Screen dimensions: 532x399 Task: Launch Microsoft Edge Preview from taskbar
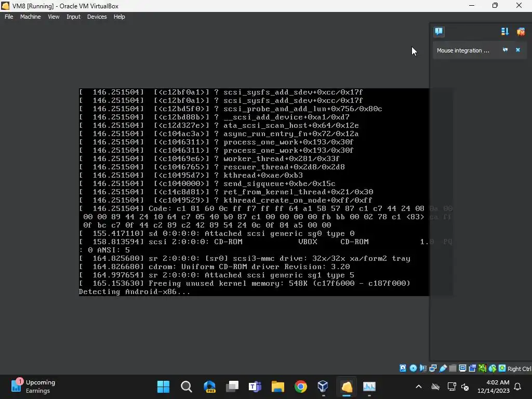(209, 387)
